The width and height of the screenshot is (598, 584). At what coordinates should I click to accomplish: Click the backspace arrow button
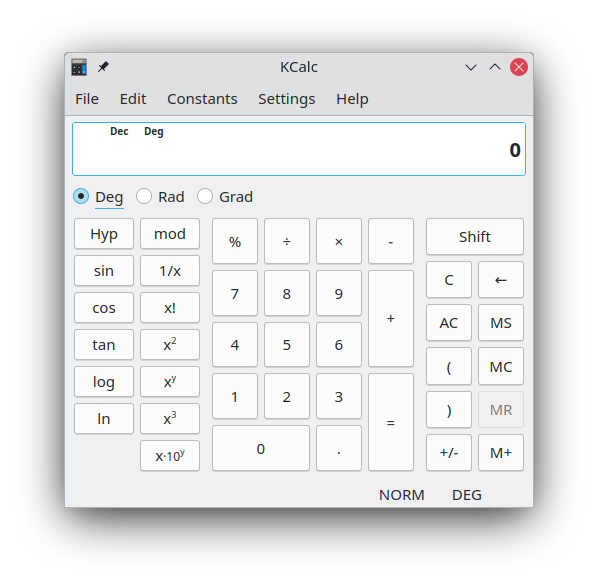[501, 280]
